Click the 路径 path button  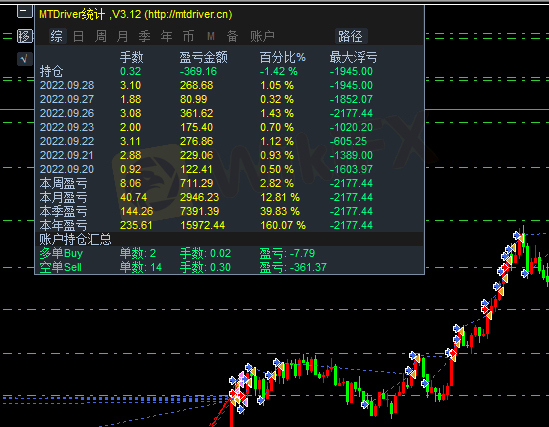[351, 36]
